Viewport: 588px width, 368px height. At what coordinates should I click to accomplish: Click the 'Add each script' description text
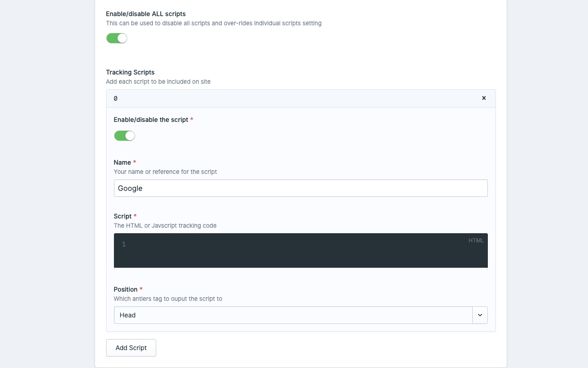158,81
